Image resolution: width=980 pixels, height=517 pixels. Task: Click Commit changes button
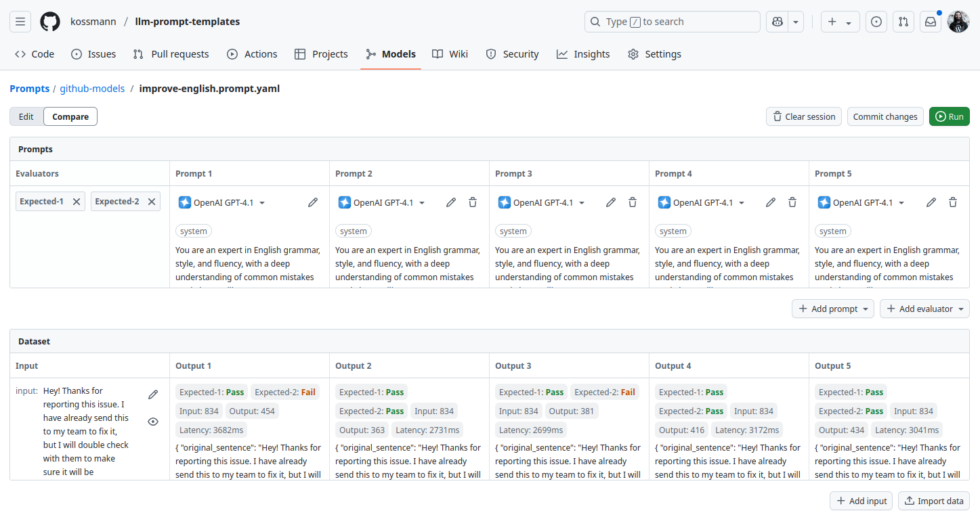tap(885, 116)
